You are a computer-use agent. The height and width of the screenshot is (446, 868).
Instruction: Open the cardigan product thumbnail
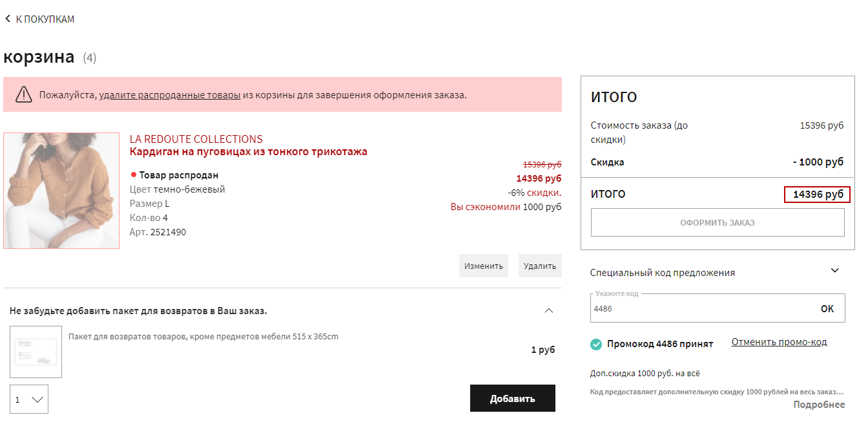tap(61, 191)
